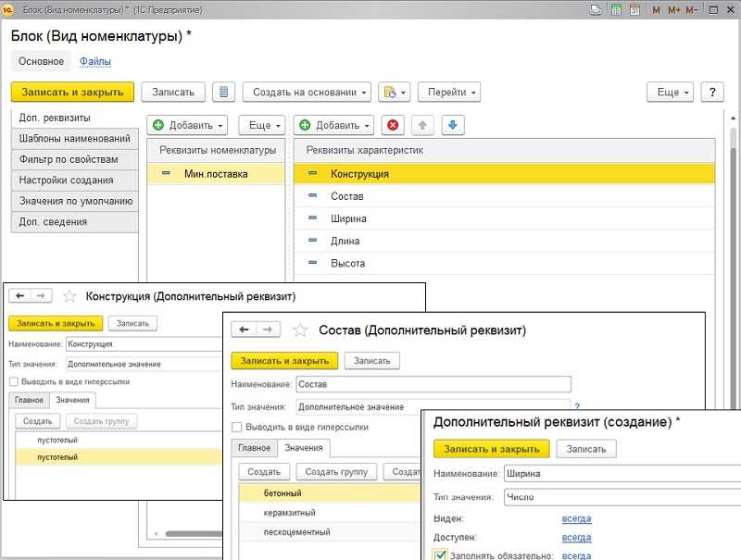Click the report icon button next to Записать
This screenshot has width=741, height=560.
tap(223, 92)
